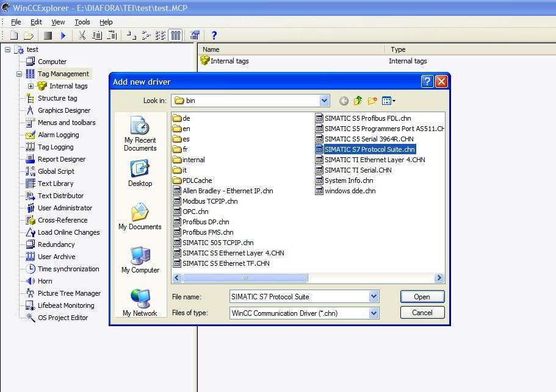Screen dimensions: 556x392
Task: Open the dialog View menu icon
Action: click(389, 101)
